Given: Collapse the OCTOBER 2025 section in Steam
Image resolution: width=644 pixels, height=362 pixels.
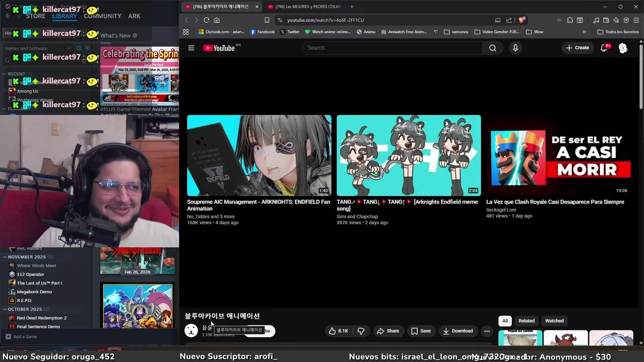Looking at the screenshot, I should click(5, 309).
